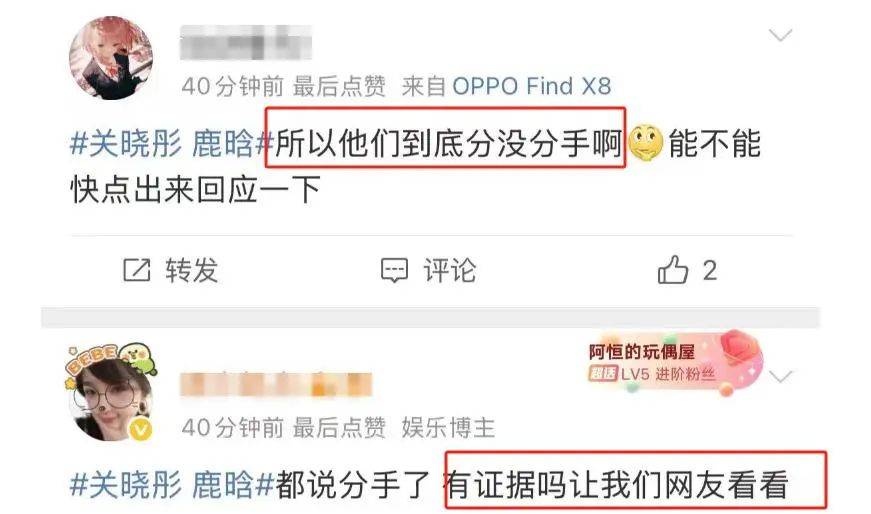This screenshot has width=871, height=514.
Task: Open the OPPO Find X8 source link
Action: (532, 86)
